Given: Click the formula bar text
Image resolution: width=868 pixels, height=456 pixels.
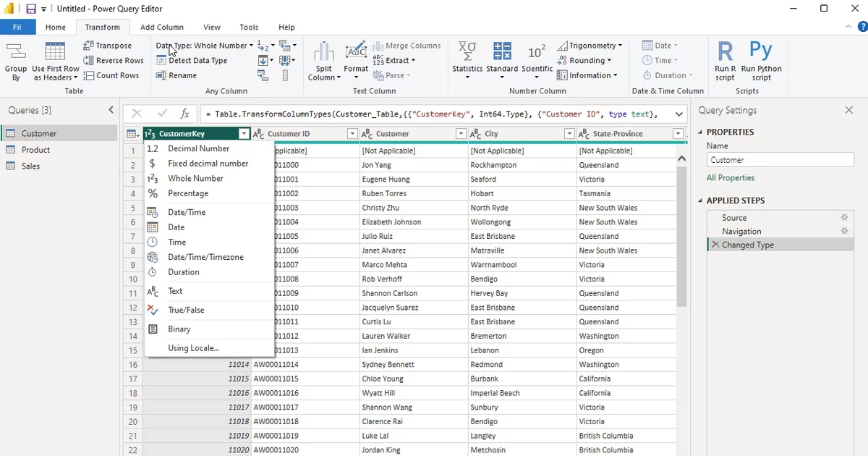Looking at the screenshot, I should pos(431,114).
